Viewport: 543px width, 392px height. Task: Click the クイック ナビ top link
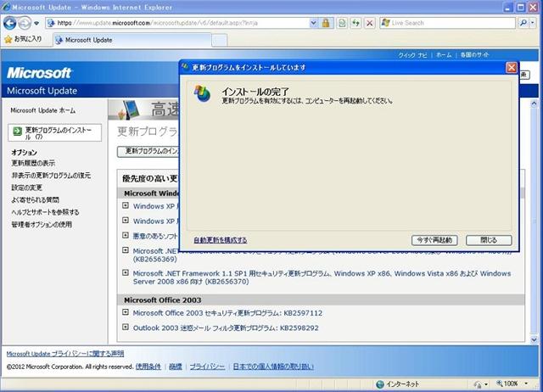[x=412, y=55]
